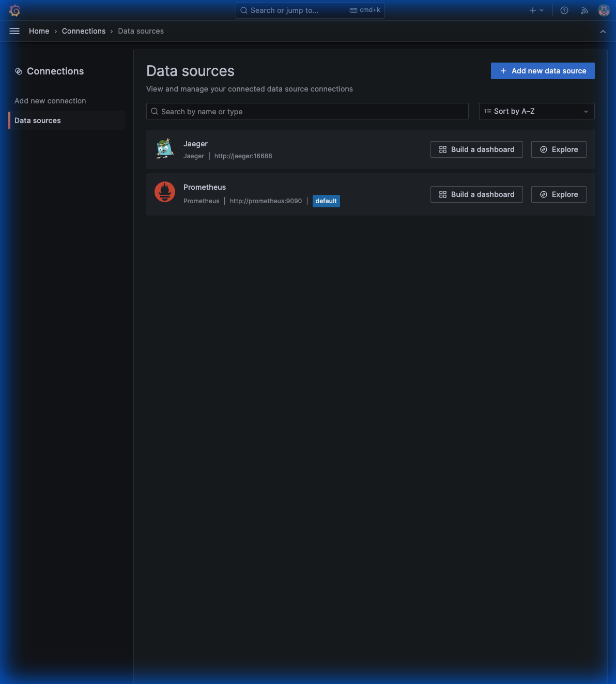Open your profile avatar menu
The height and width of the screenshot is (684, 616).
pyautogui.click(x=604, y=10)
